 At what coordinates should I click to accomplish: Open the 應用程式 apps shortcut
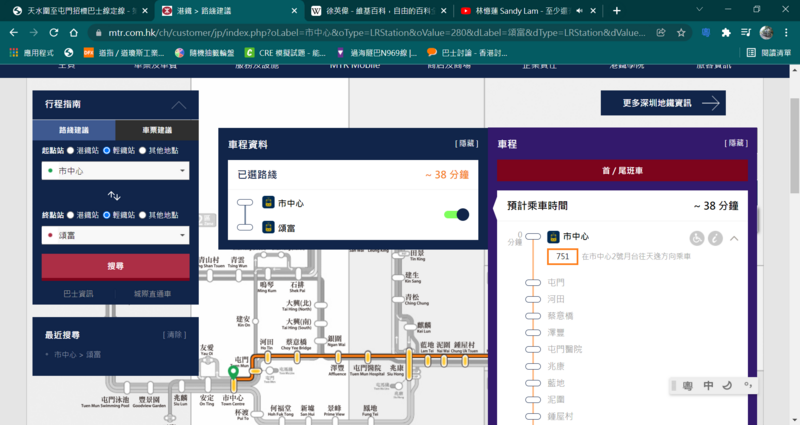pos(32,53)
